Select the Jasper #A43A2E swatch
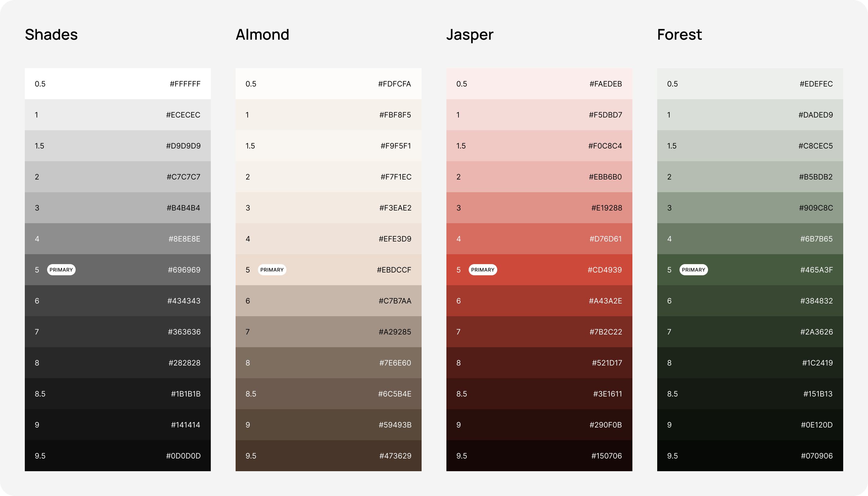 539,301
